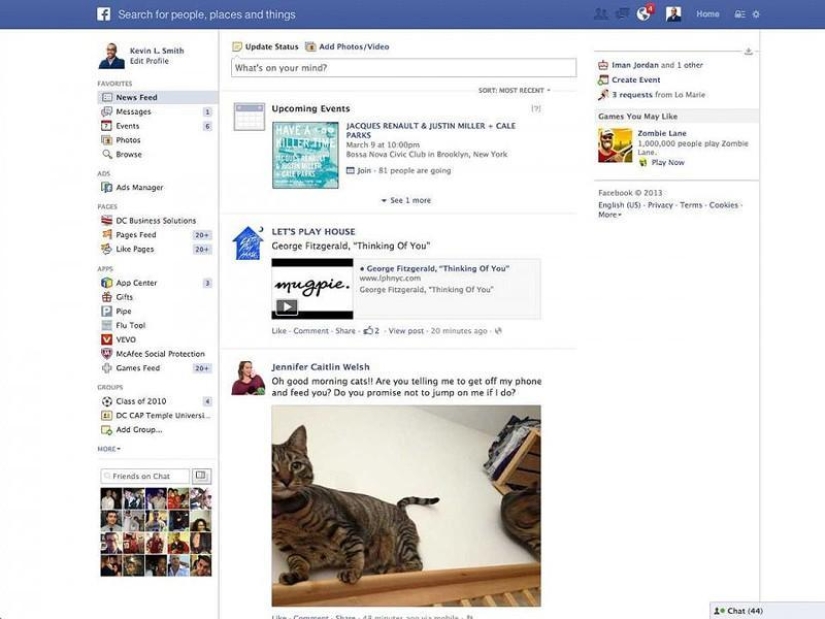This screenshot has height=619, width=825.
Task: Click the settings gear icon
Action: [x=756, y=14]
